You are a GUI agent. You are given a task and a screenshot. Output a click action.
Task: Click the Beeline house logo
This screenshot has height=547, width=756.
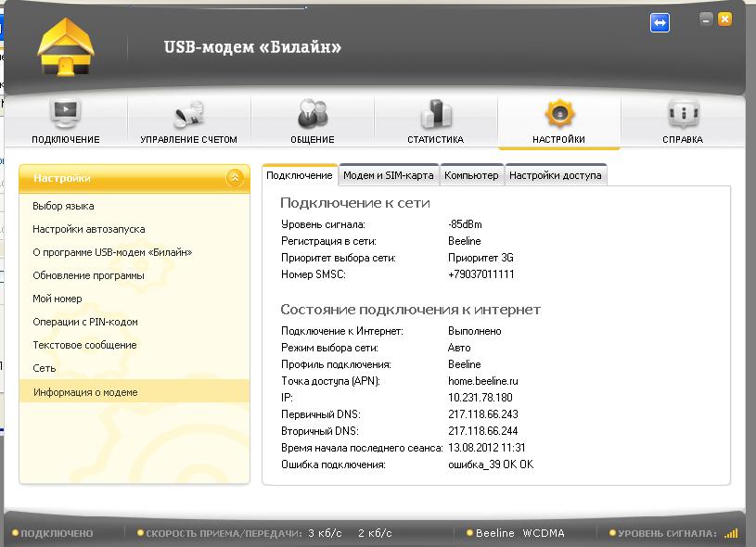(66, 46)
